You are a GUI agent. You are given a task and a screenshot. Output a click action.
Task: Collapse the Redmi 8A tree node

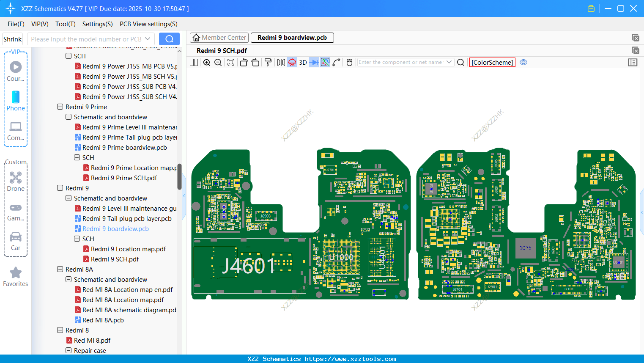[x=60, y=269]
